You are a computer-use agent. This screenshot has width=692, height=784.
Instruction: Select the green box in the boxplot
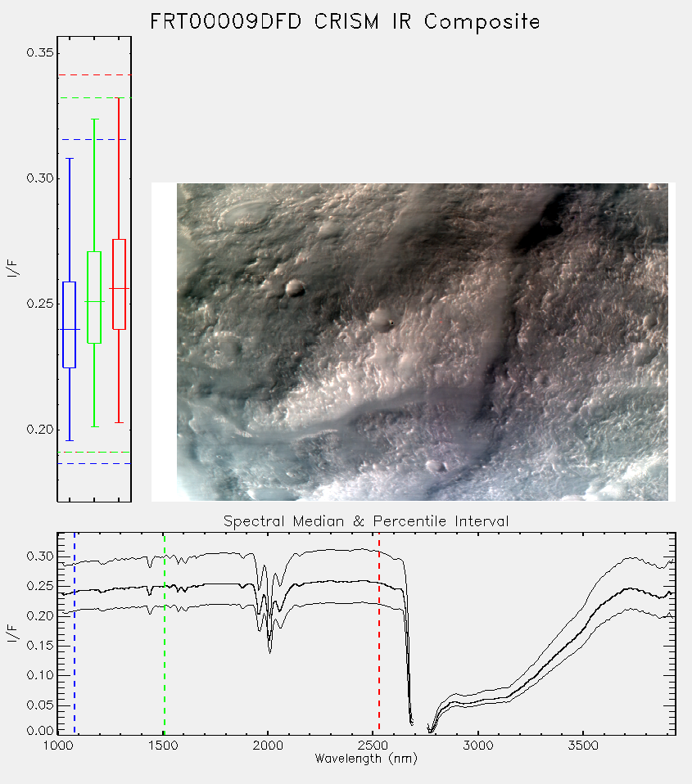pyautogui.click(x=94, y=297)
